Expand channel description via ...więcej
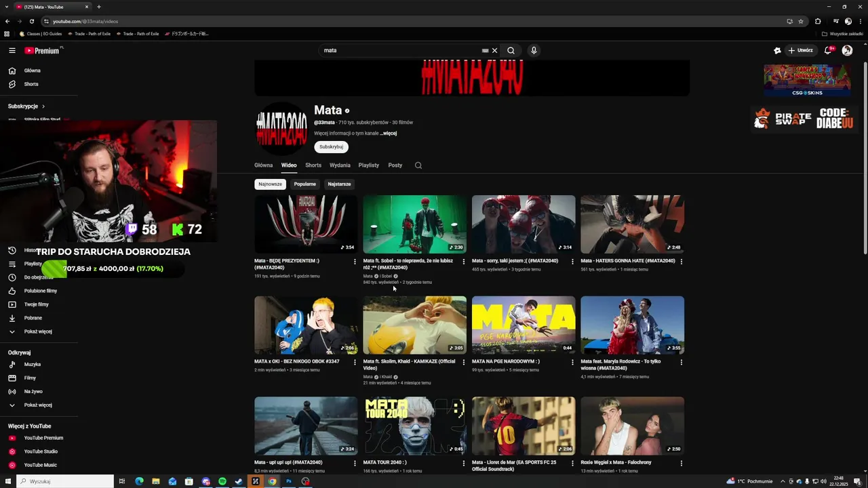Viewport: 868px width, 488px height. 389,133
